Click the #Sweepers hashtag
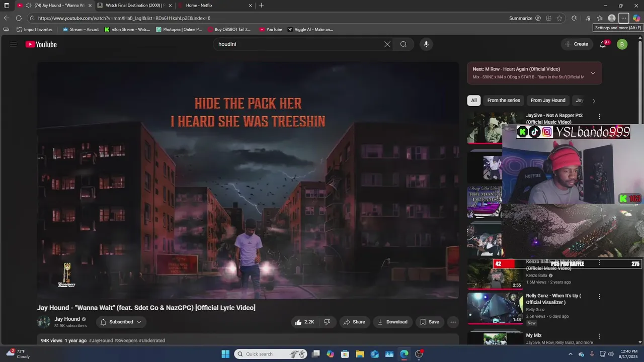 tap(126, 340)
